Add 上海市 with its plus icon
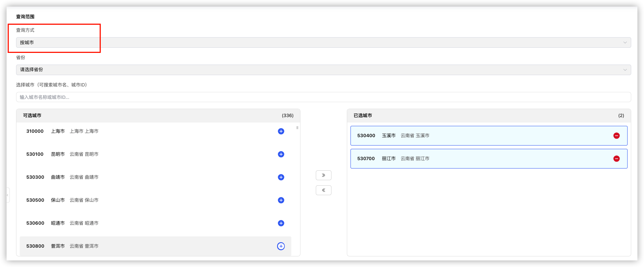The height and width of the screenshot is (267, 644). click(x=281, y=131)
